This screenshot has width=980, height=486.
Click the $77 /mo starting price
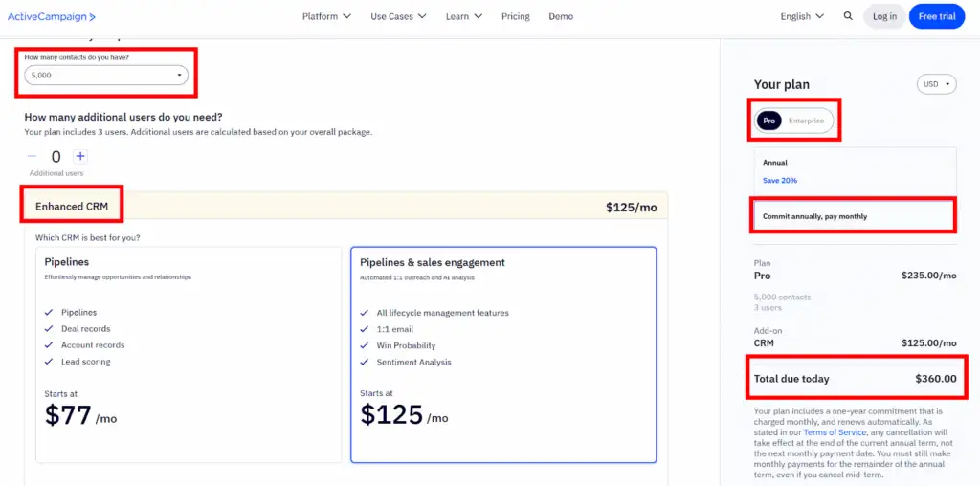pyautogui.click(x=80, y=415)
